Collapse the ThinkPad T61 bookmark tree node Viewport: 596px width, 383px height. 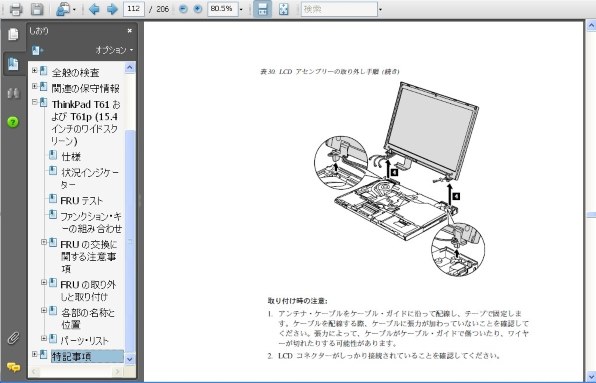pyautogui.click(x=35, y=102)
